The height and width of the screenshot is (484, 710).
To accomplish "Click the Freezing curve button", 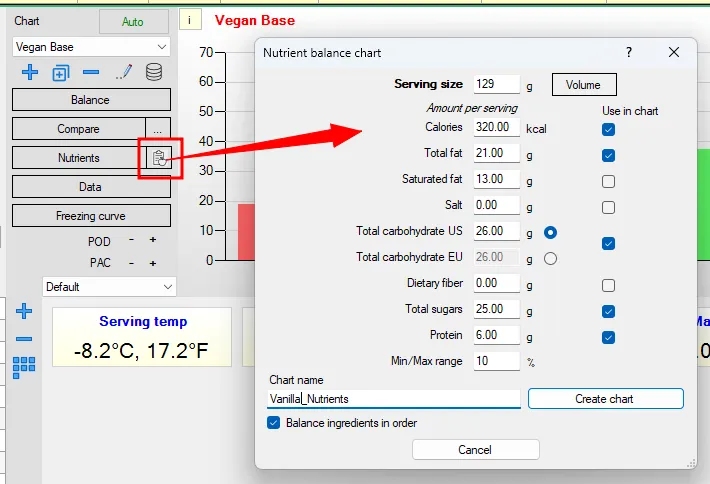I will click(91, 216).
